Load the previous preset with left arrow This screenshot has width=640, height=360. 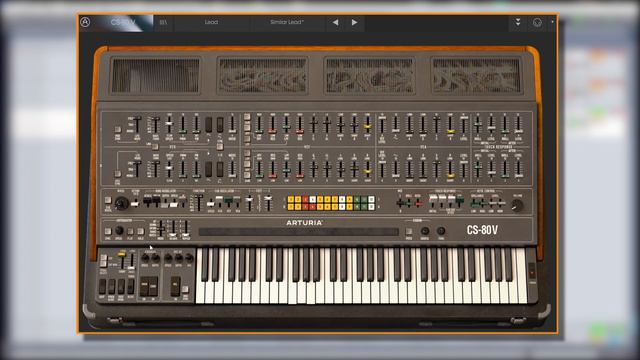point(336,22)
